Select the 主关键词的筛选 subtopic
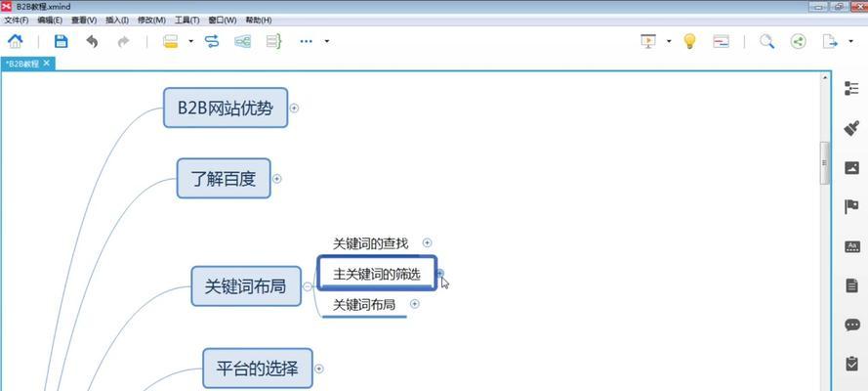Screen dimensions: 868x391 [377, 273]
